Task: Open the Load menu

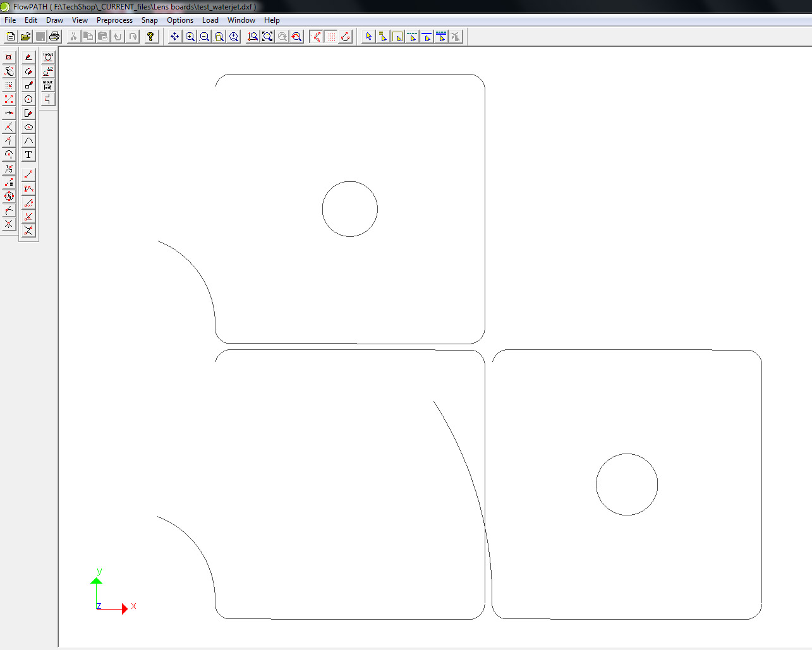Action: coord(210,20)
